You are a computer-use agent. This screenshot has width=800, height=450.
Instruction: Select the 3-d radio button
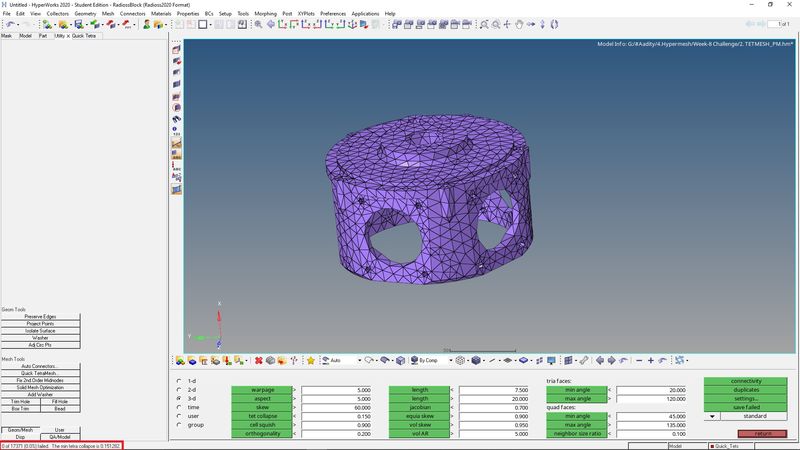(179, 398)
